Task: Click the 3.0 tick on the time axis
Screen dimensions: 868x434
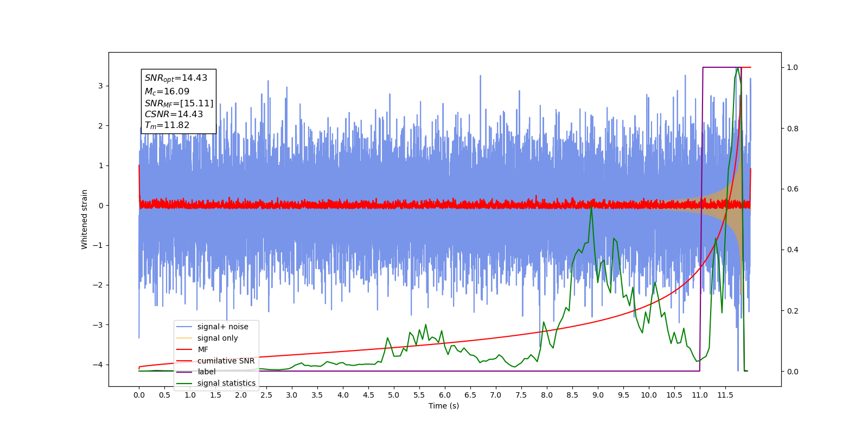Action: pos(292,395)
